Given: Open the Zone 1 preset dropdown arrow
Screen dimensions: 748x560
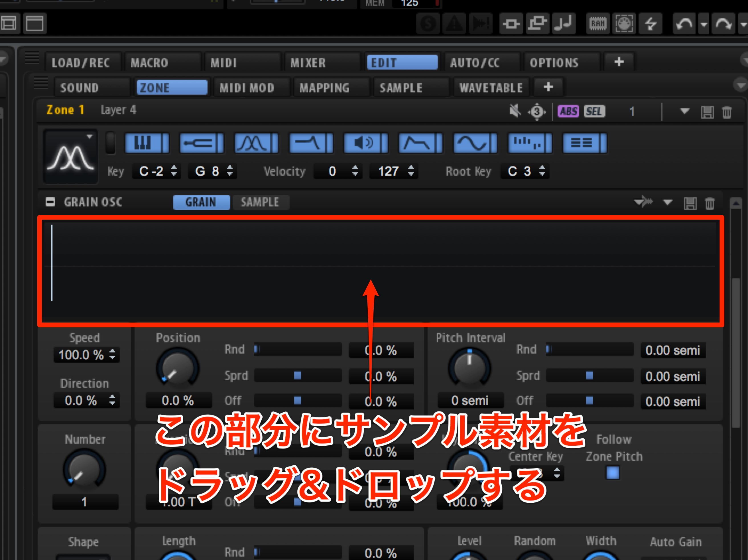Looking at the screenshot, I should click(685, 111).
